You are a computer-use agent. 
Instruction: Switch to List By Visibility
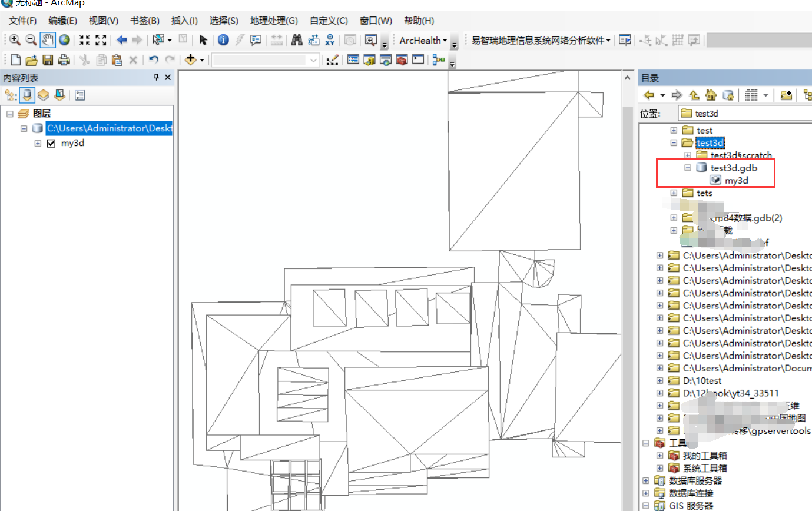(43, 95)
